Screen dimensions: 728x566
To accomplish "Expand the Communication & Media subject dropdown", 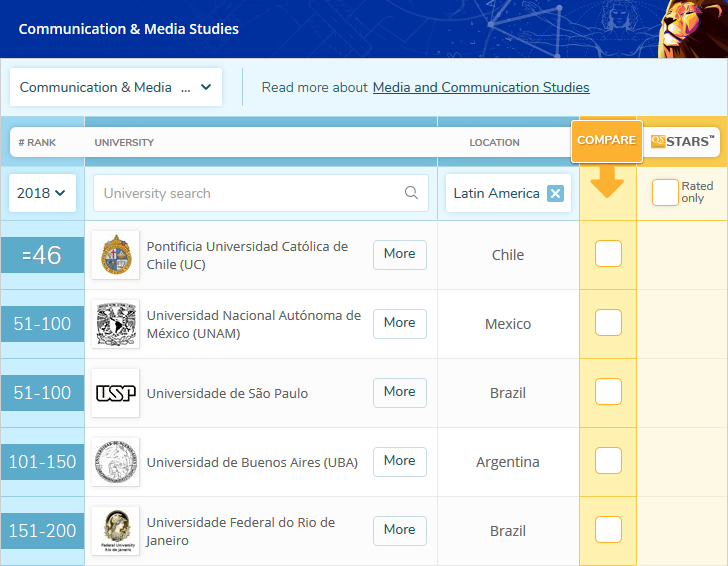I will coord(115,87).
